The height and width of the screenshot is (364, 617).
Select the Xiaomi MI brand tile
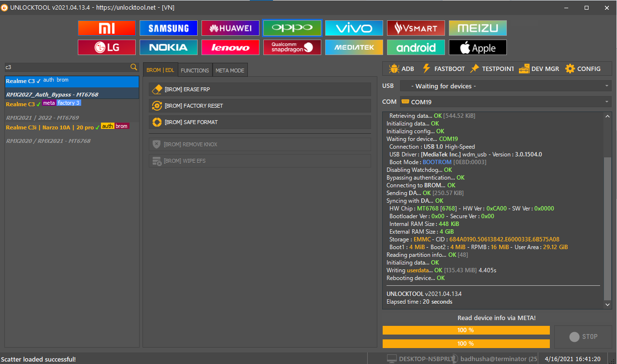click(x=107, y=28)
